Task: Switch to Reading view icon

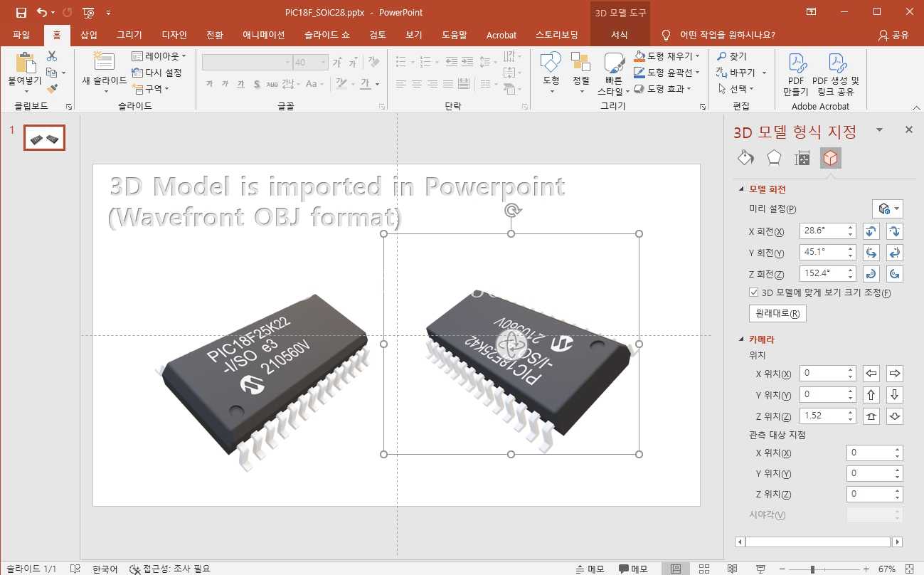Action: pyautogui.click(x=732, y=569)
